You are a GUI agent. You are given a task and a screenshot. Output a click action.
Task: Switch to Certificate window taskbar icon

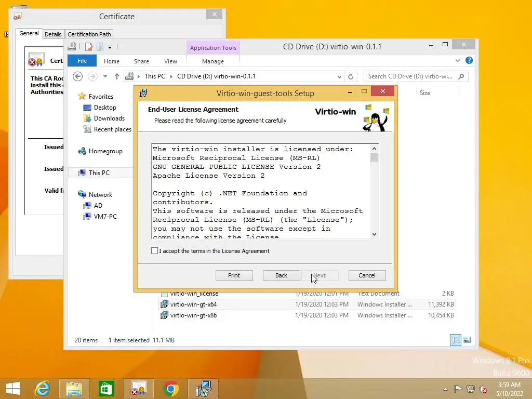(x=138, y=389)
